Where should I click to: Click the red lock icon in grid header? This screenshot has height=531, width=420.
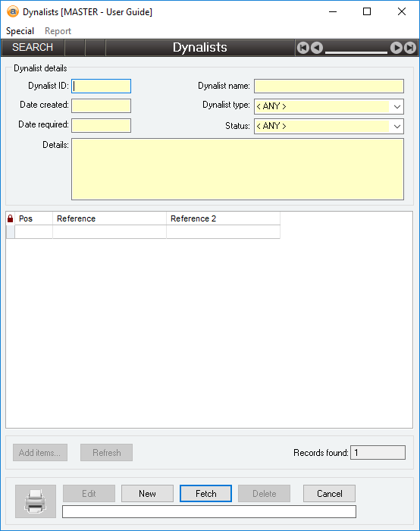(10, 218)
